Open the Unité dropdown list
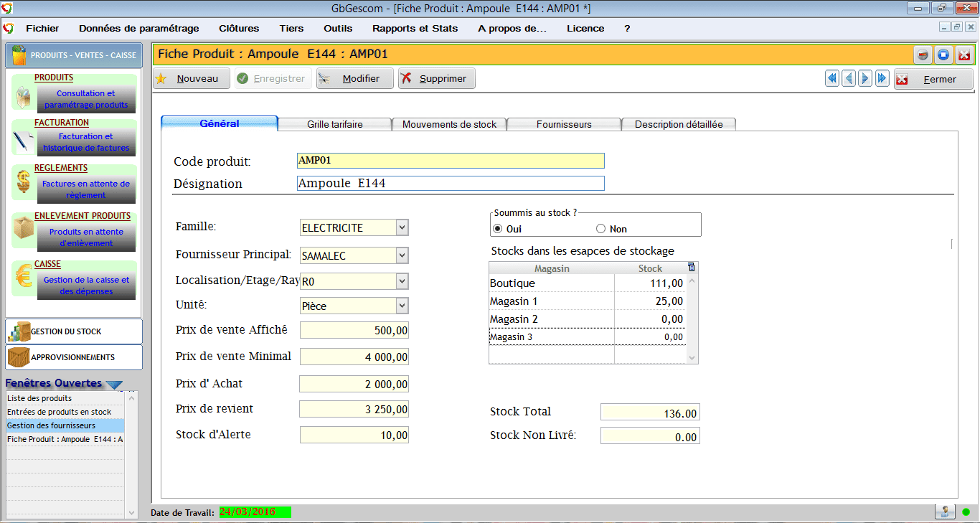980x523 pixels. coord(402,306)
